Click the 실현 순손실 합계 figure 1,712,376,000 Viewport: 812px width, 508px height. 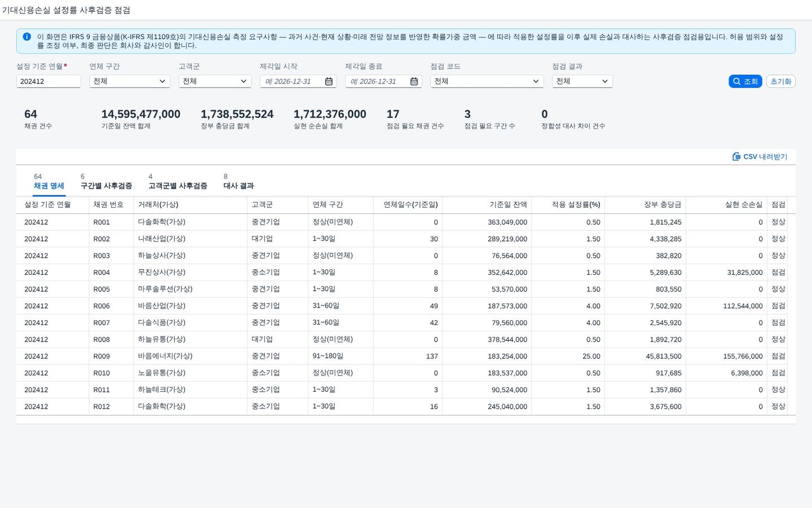pos(330,114)
